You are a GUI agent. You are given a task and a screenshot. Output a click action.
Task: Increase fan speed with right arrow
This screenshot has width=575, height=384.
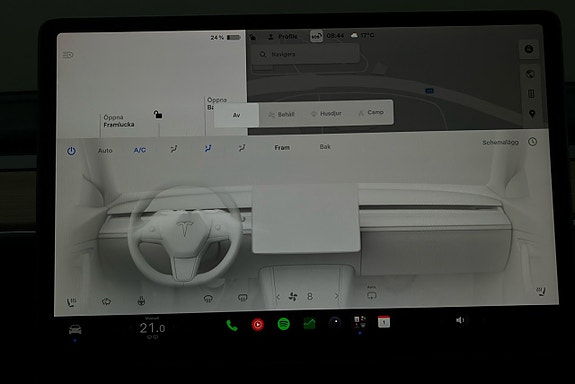[x=337, y=296]
